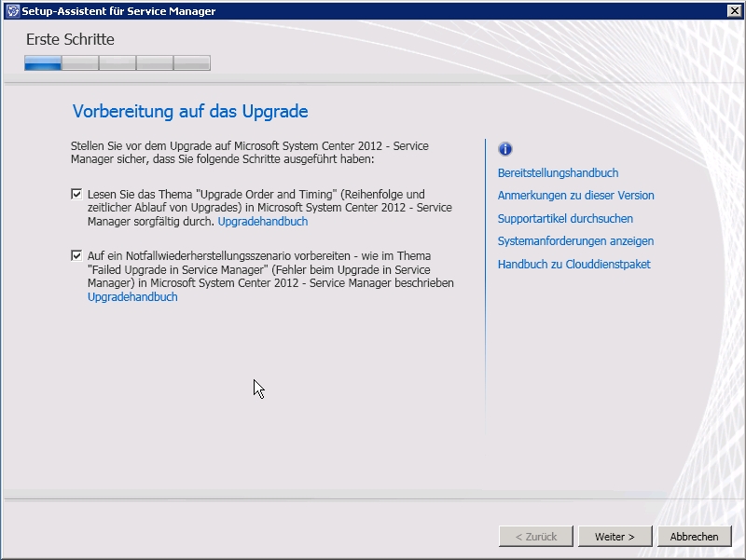Open "Anmerkungen zu dieser Version"
The width and height of the screenshot is (746, 560).
coord(575,196)
